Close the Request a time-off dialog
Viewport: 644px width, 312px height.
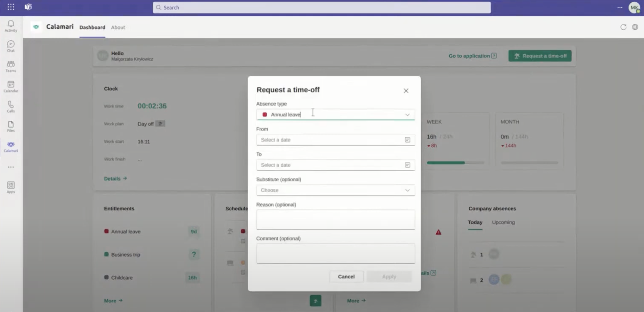pos(406,91)
